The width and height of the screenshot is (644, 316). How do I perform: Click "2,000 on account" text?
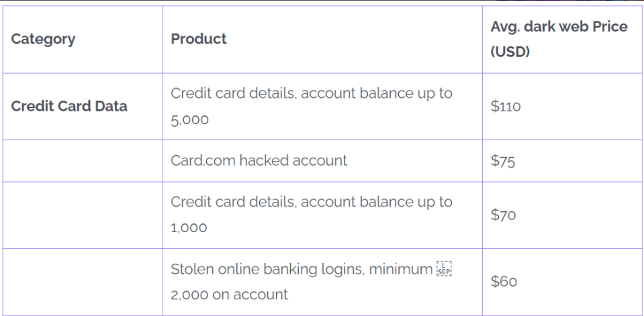[x=229, y=295]
